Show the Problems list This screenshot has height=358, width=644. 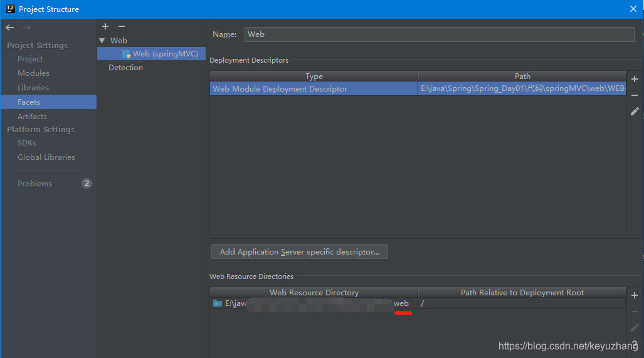coord(34,184)
